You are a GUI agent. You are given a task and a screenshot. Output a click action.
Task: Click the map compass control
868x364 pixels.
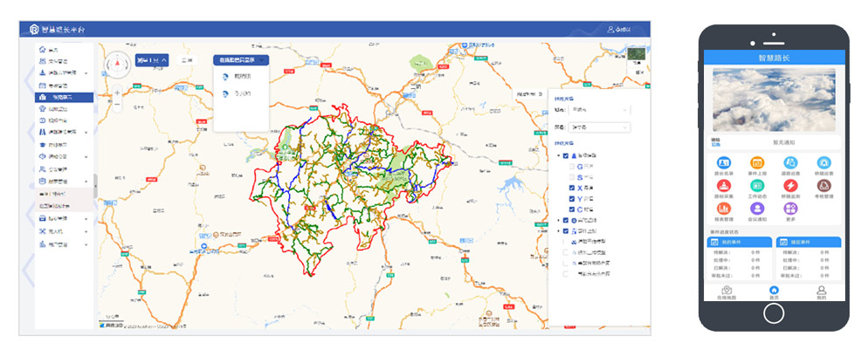tap(118, 62)
